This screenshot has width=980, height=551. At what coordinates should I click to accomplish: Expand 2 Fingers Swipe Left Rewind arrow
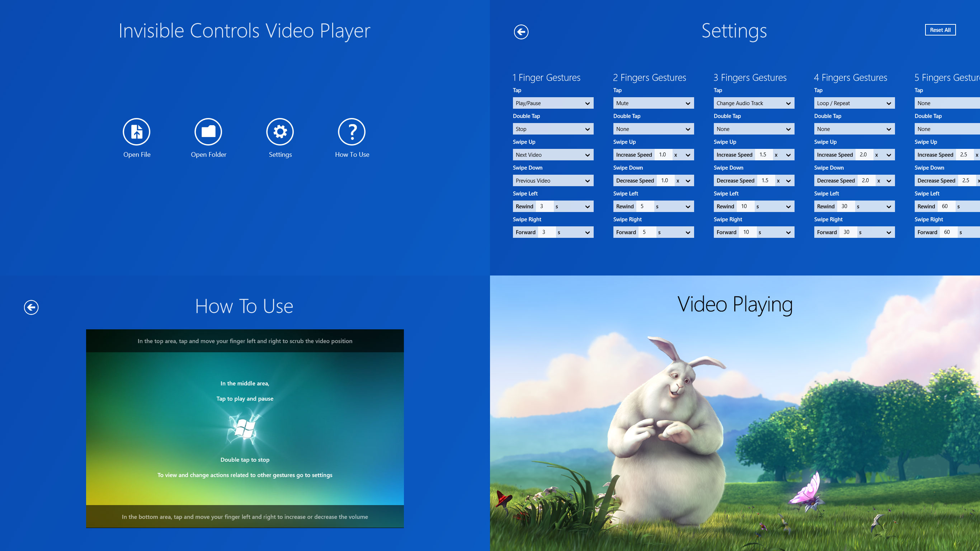688,207
